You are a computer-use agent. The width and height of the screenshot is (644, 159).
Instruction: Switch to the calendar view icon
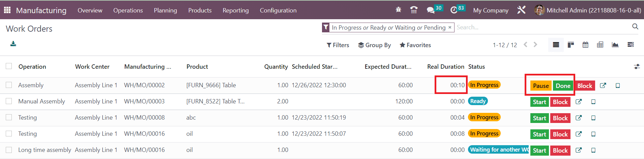[x=585, y=45]
